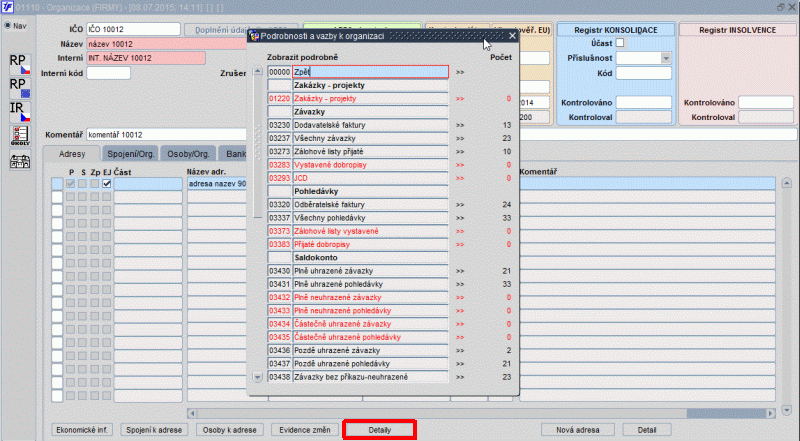Toggle Zp checkbox in first address row
This screenshot has width=800, height=441.
95,184
